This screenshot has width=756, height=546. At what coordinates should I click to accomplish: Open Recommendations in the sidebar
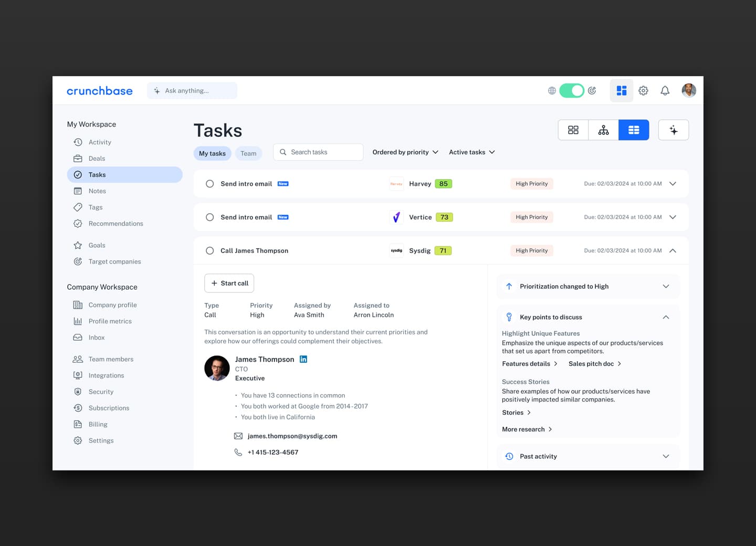(x=124, y=224)
